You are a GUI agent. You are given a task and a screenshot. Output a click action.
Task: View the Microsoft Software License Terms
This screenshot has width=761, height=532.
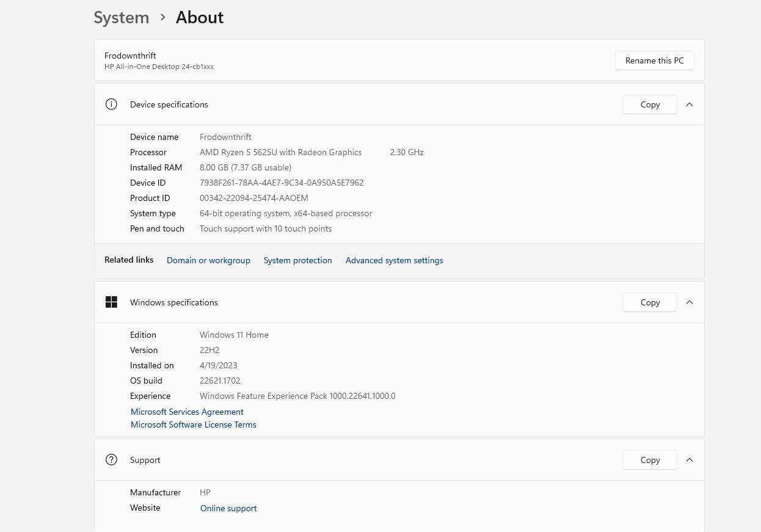193,425
